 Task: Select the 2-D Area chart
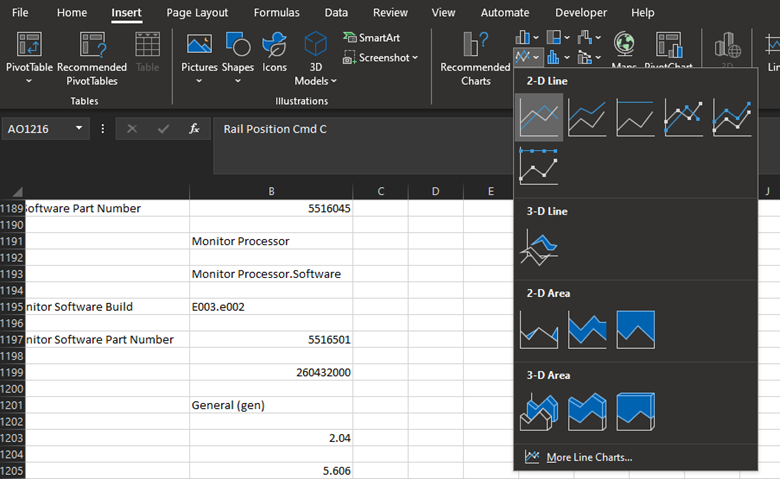(540, 329)
